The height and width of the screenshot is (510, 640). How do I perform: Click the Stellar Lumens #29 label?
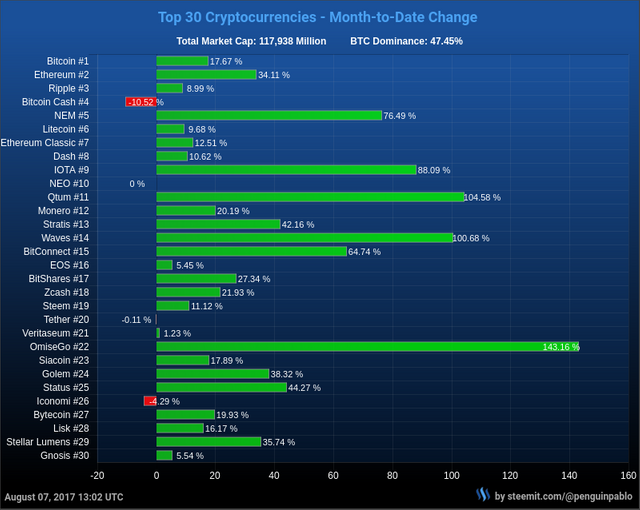(x=48, y=442)
